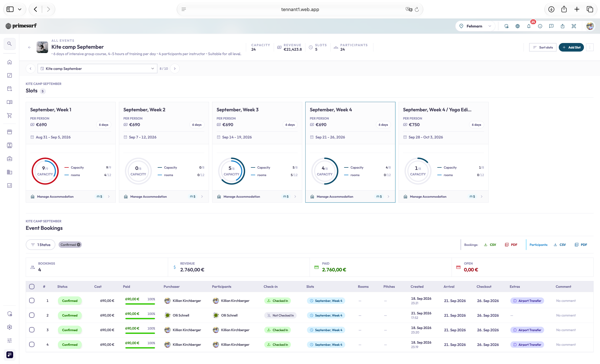The width and height of the screenshot is (600, 364).
Task: Click the tennant1.web.app address bar
Action: [x=300, y=9]
